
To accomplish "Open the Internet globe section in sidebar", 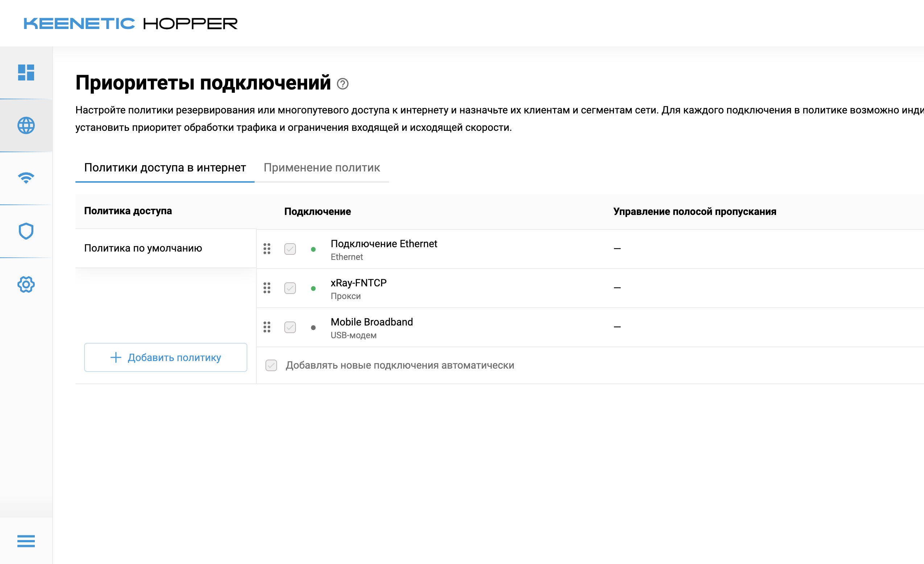I will pos(26,125).
